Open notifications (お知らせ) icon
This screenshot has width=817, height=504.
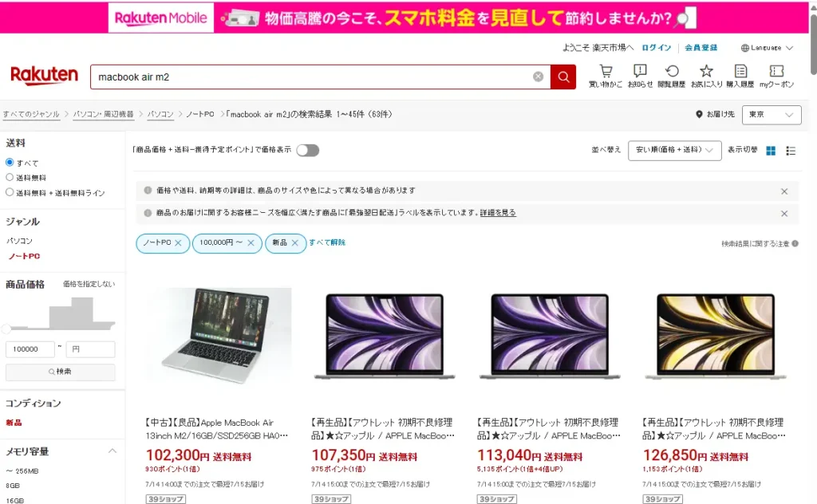[x=640, y=76]
